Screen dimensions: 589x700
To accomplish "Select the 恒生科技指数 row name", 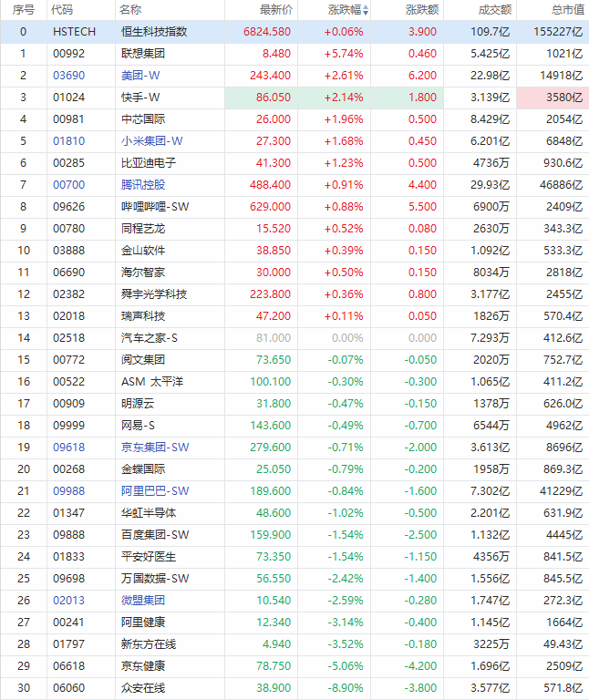I will click(154, 32).
